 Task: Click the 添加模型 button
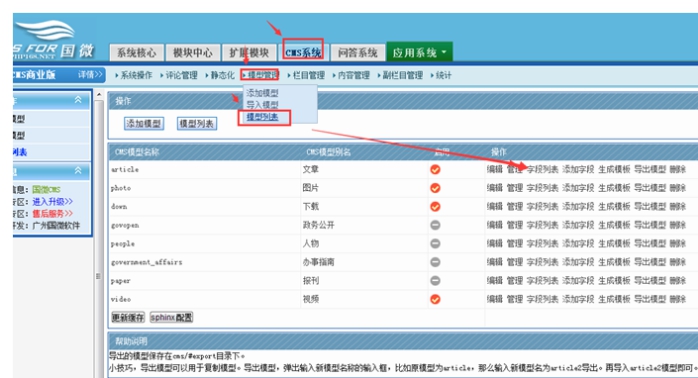click(x=144, y=123)
